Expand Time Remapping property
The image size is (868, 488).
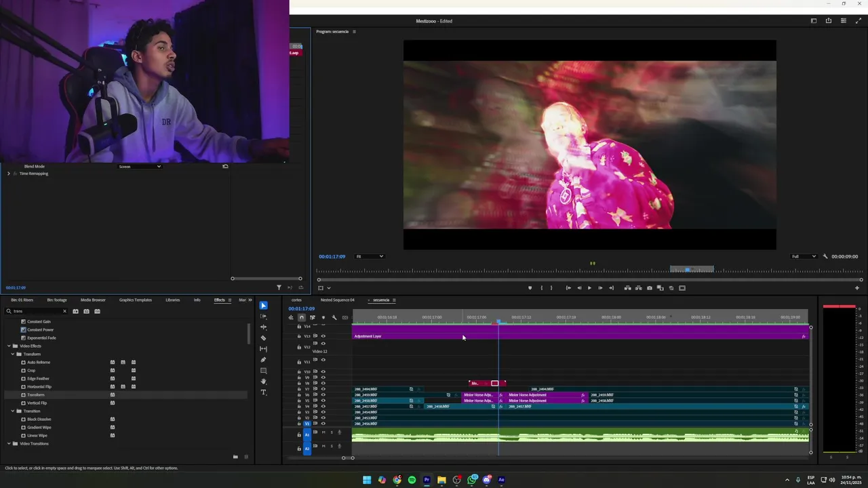[x=8, y=174]
